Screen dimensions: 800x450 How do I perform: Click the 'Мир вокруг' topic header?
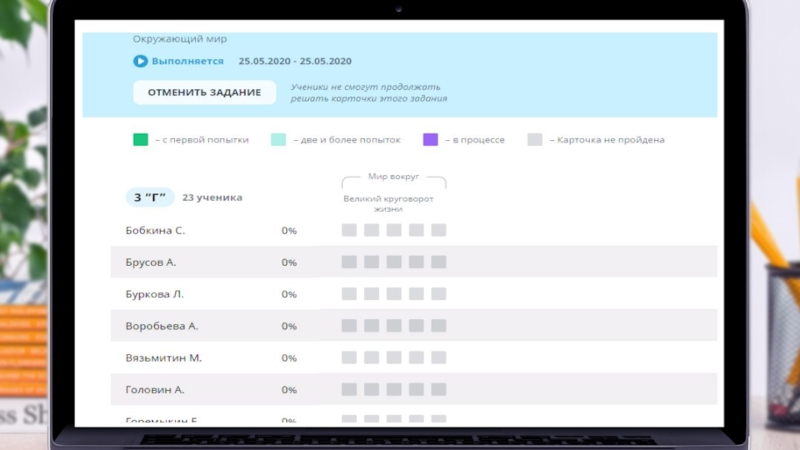(x=393, y=176)
